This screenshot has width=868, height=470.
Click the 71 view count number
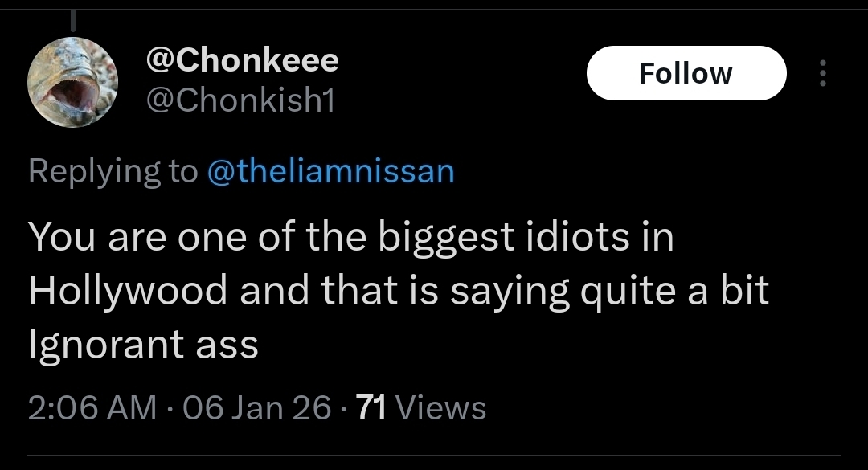pyautogui.click(x=371, y=408)
